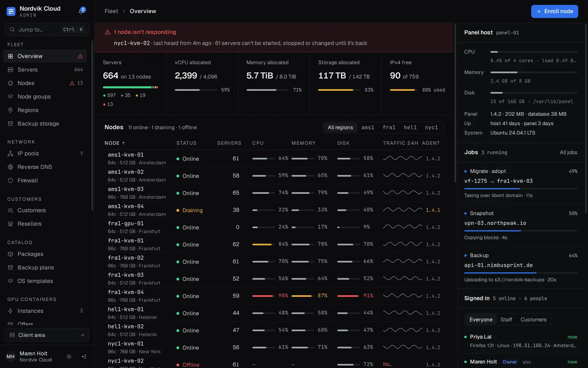Select the All regions filter tab
Viewport: 588px width, 368px height.
[x=340, y=128]
